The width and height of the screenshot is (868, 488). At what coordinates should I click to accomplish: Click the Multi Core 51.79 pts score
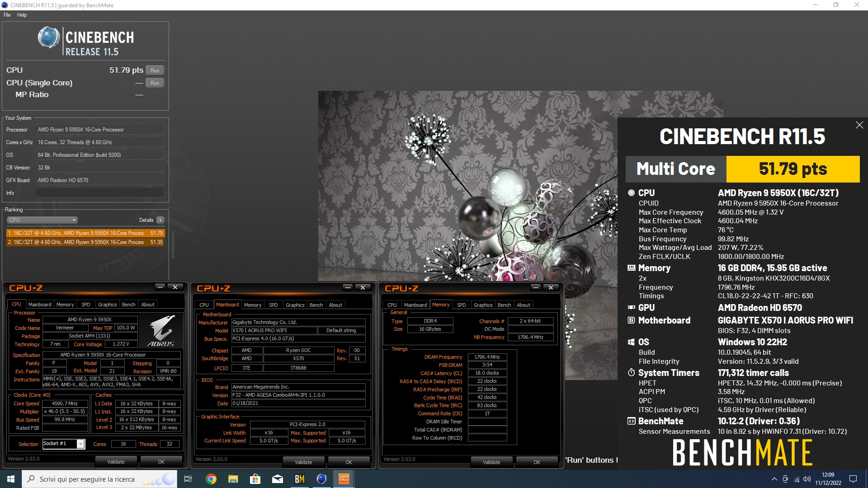[x=793, y=169]
